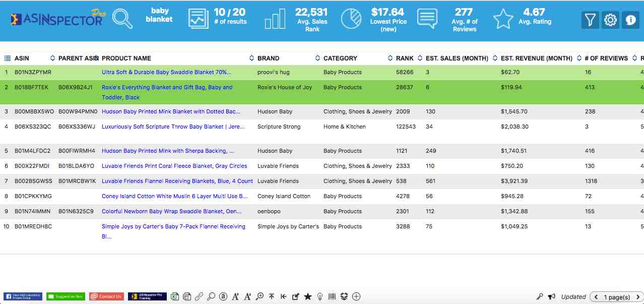
Task: Sort by the # of Reviews column arrows
Action: (634, 58)
